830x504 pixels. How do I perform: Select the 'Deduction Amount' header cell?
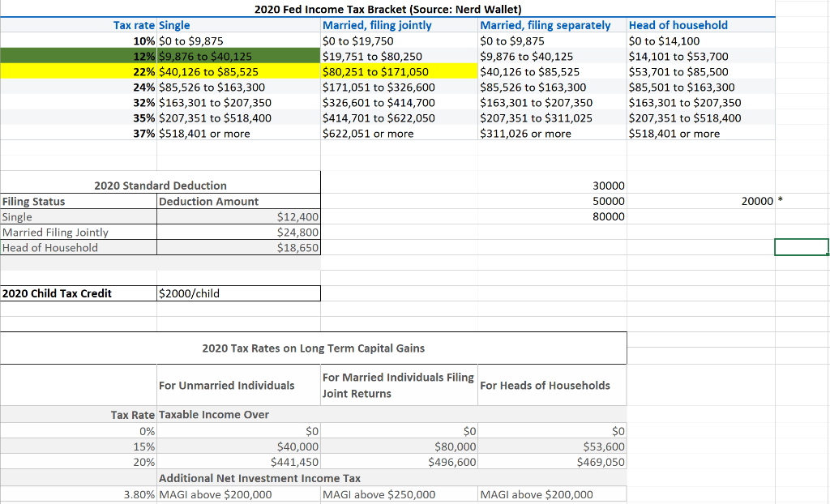(x=239, y=201)
